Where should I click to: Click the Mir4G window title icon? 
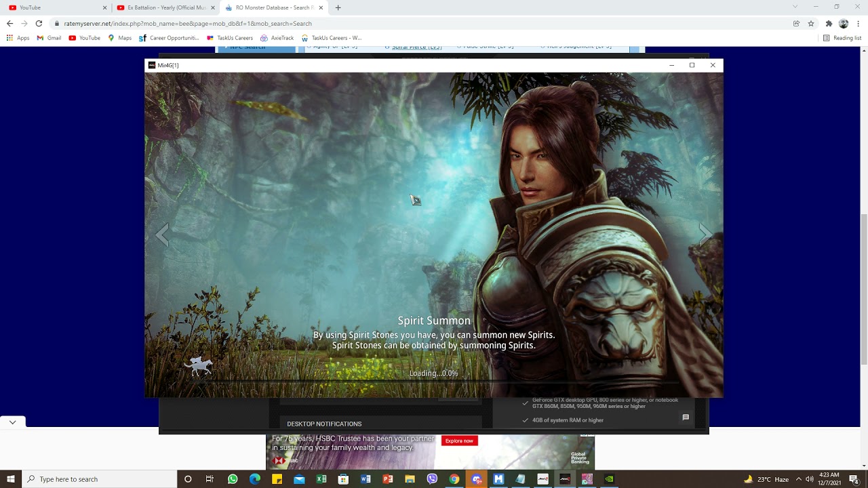[x=152, y=65]
